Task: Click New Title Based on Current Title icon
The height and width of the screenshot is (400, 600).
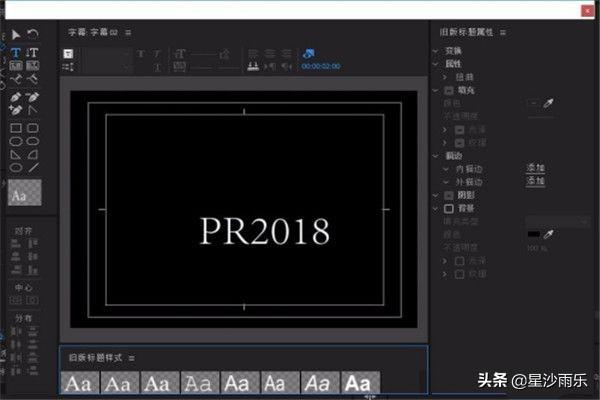Action: (68, 54)
